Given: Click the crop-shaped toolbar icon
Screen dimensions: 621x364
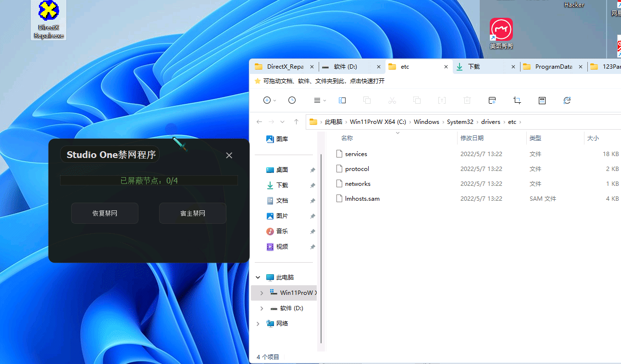Looking at the screenshot, I should click(x=517, y=100).
